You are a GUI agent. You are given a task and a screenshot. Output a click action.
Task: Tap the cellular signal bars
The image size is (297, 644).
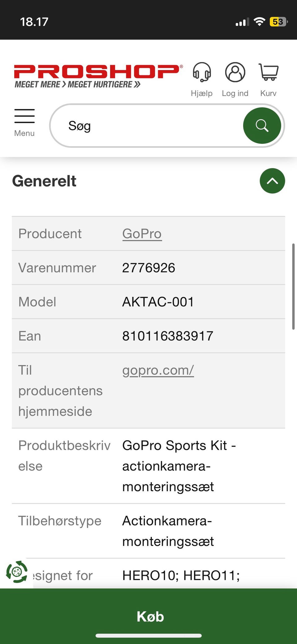click(242, 22)
